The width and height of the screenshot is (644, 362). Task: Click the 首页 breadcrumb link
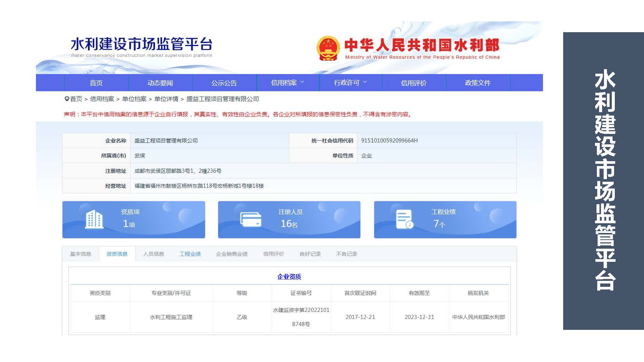(x=76, y=99)
